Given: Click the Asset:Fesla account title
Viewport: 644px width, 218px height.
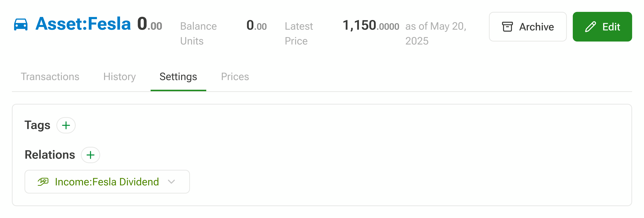Looking at the screenshot, I should 83,24.
